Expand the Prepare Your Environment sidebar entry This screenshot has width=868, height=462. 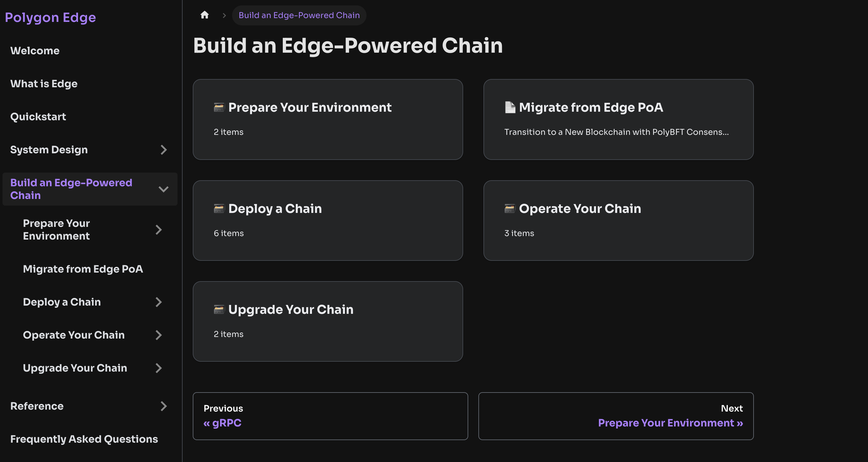tap(159, 230)
